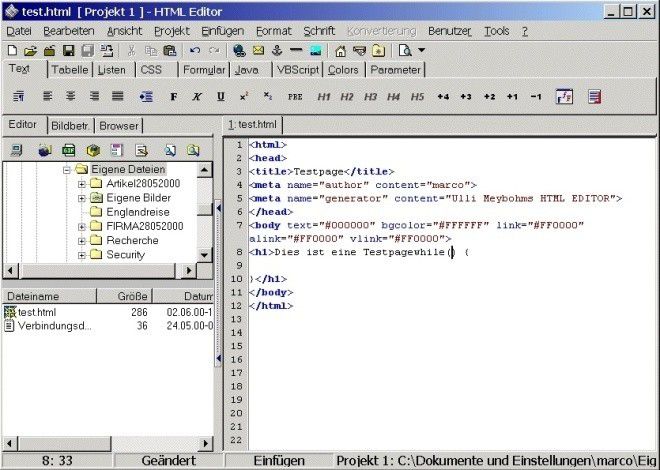Expand the FIRMA28052000 folder

tap(82, 227)
